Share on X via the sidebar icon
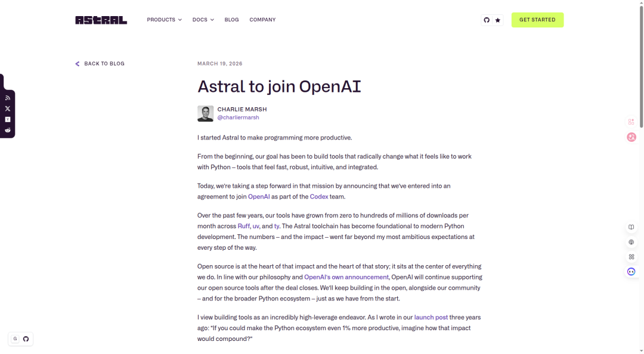 click(7, 108)
